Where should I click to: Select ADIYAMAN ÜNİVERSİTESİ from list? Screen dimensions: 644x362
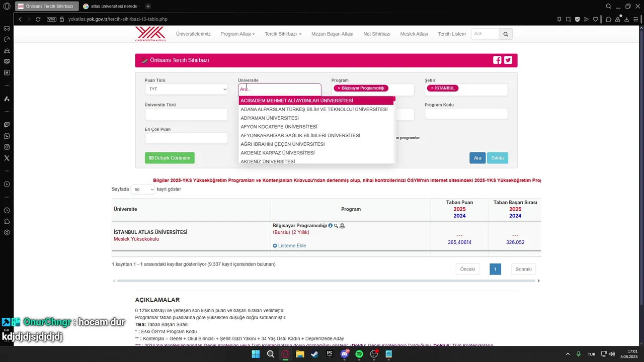[316, 118]
